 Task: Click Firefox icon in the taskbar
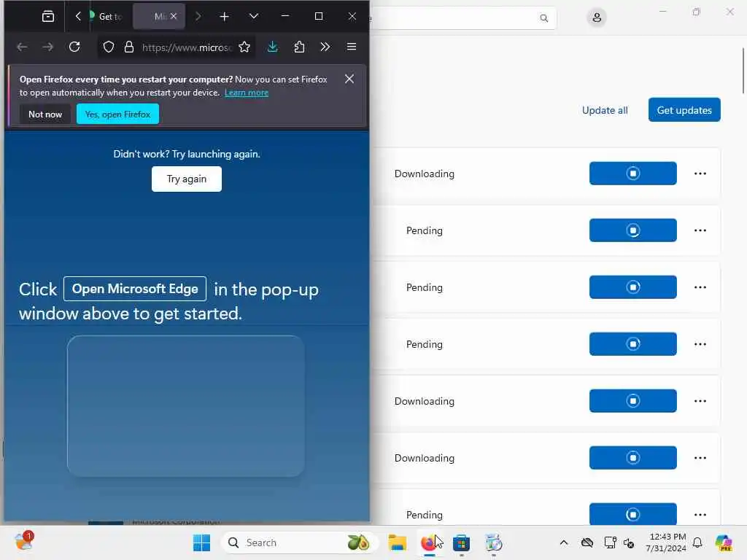coord(429,542)
